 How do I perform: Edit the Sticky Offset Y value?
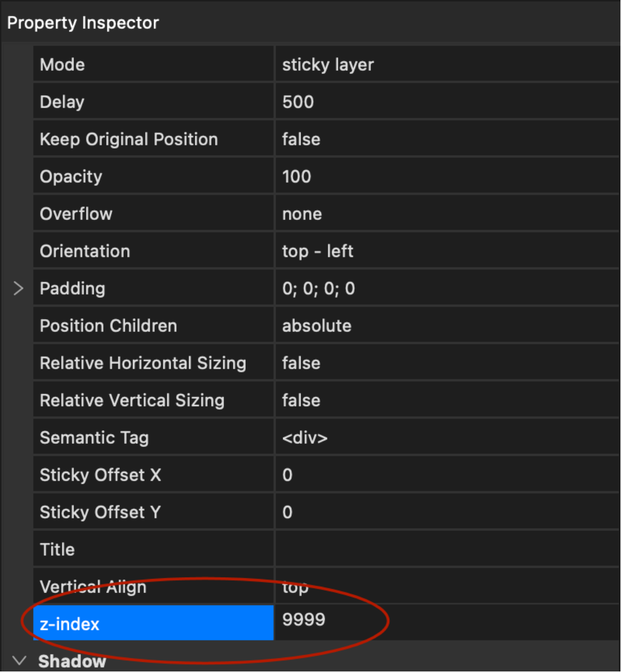coord(446,512)
